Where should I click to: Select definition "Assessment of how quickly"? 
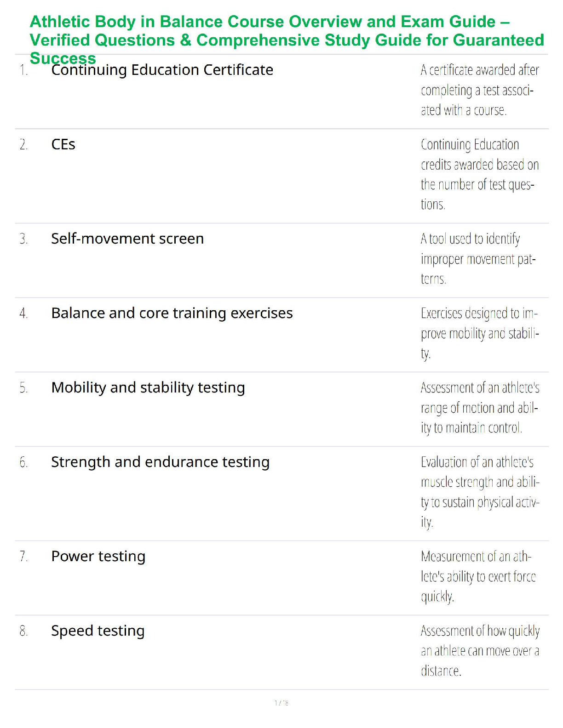[479, 651]
